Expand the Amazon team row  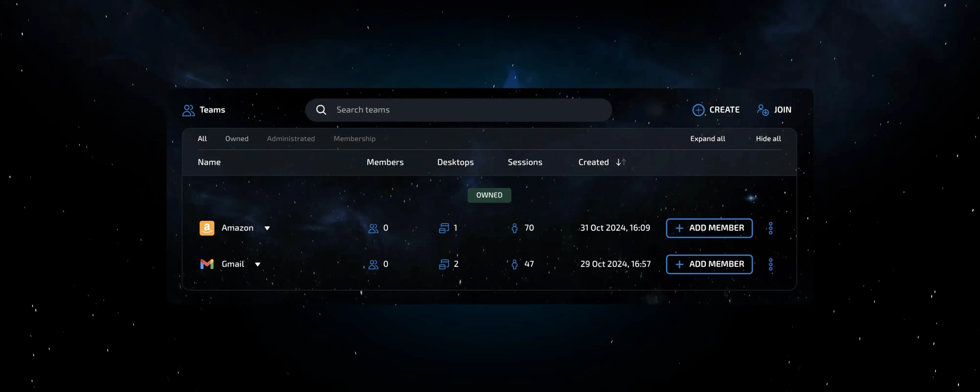[x=267, y=228]
